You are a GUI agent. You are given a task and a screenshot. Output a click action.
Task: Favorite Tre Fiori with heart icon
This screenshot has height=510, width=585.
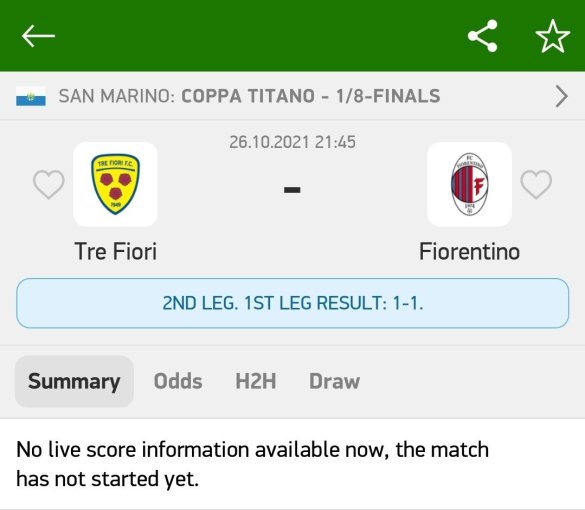[49, 184]
